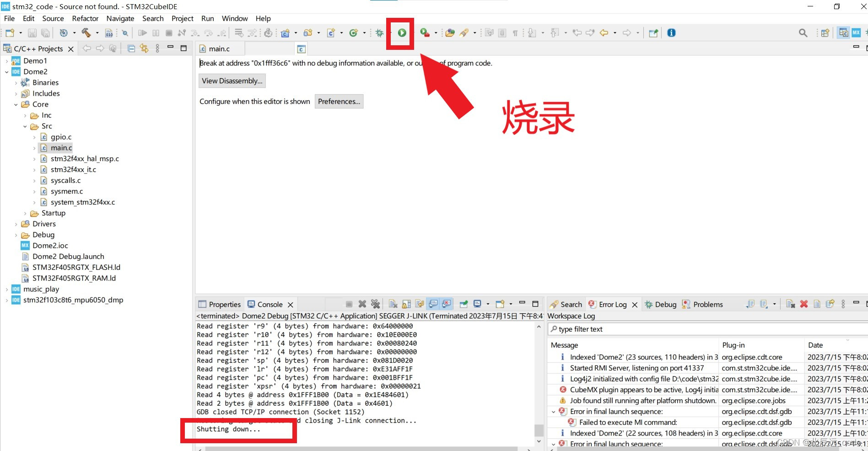Switch to the Problems tab
868x451 pixels.
pos(702,305)
